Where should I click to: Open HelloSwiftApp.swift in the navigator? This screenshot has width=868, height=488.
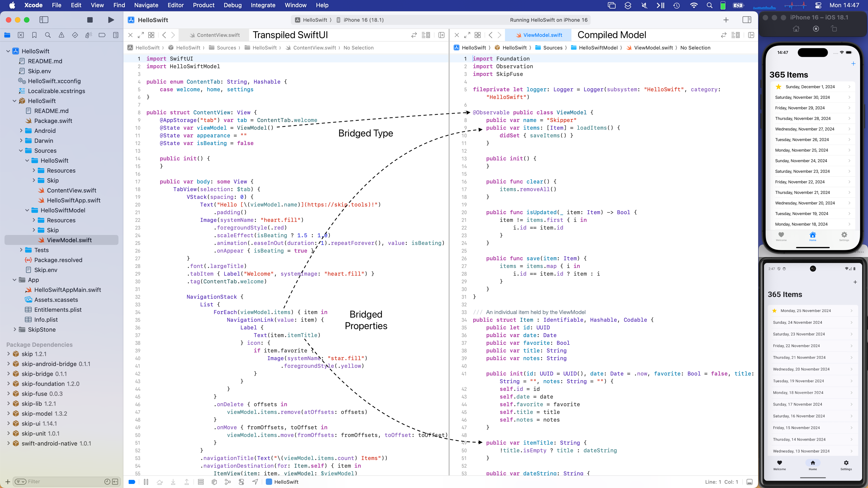pos(73,200)
